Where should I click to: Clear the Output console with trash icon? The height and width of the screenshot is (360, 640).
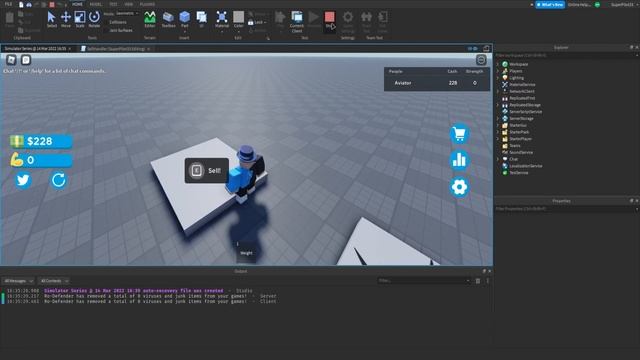point(478,281)
